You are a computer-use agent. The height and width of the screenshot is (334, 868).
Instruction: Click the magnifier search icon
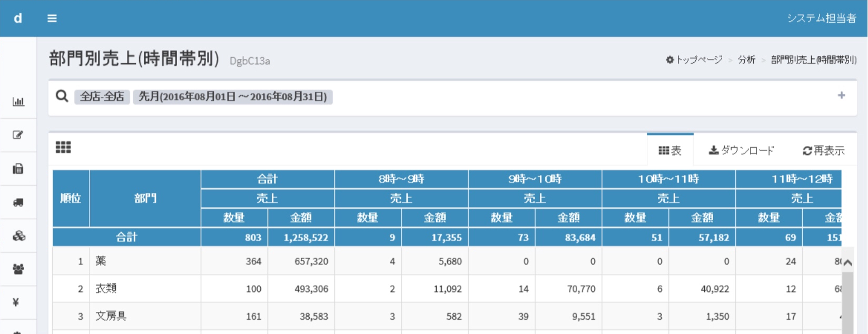tap(62, 96)
